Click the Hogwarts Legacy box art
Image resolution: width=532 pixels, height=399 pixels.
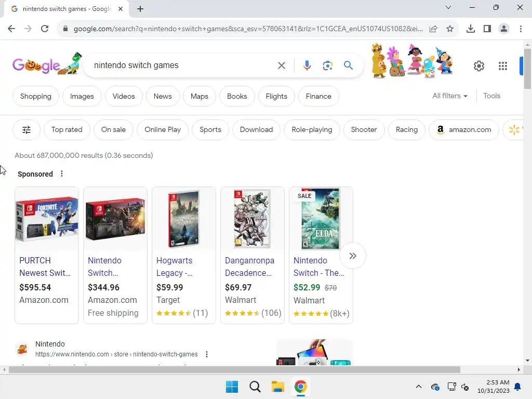click(x=184, y=219)
